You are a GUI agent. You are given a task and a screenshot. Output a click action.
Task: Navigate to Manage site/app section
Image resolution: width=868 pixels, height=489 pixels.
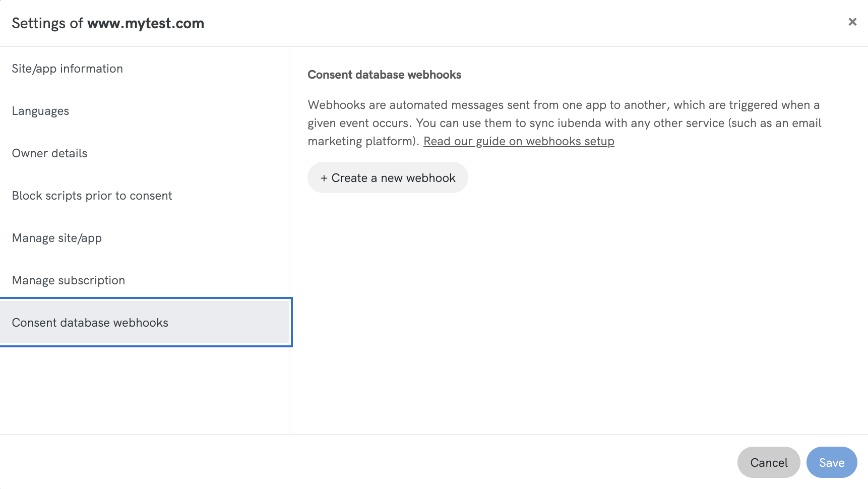coord(56,238)
